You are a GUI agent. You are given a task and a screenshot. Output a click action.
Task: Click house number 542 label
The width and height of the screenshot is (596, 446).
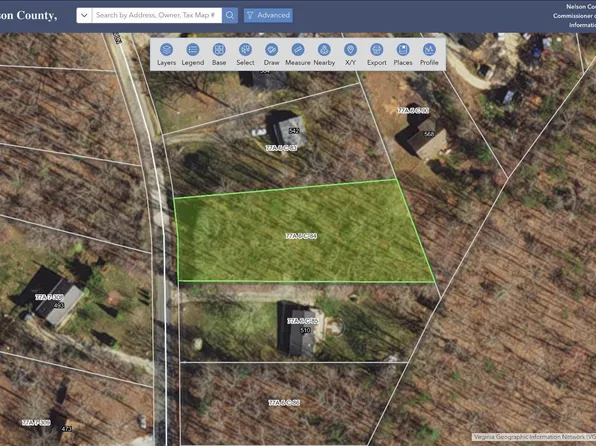(294, 130)
